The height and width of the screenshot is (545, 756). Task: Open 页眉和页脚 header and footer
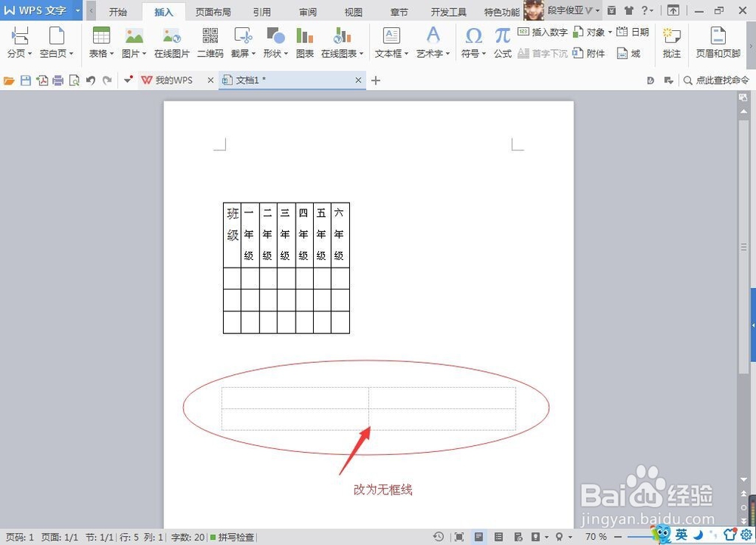(x=718, y=43)
